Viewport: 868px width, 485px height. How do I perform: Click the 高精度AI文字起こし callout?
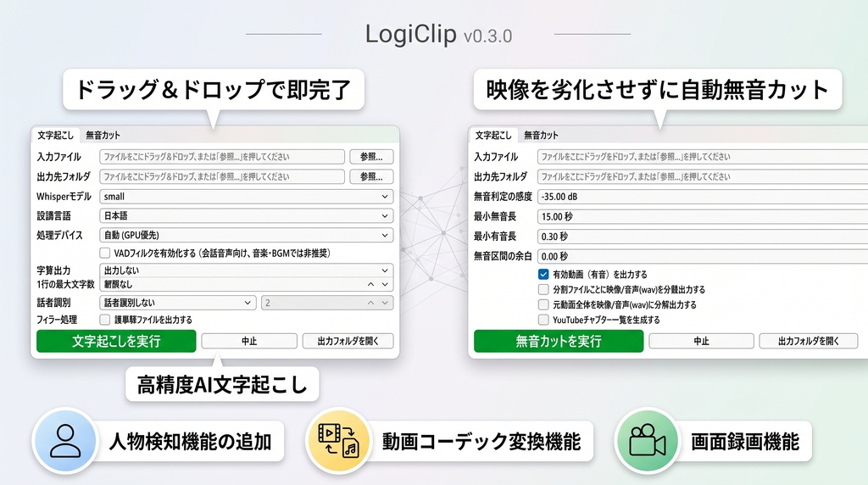pos(222,384)
